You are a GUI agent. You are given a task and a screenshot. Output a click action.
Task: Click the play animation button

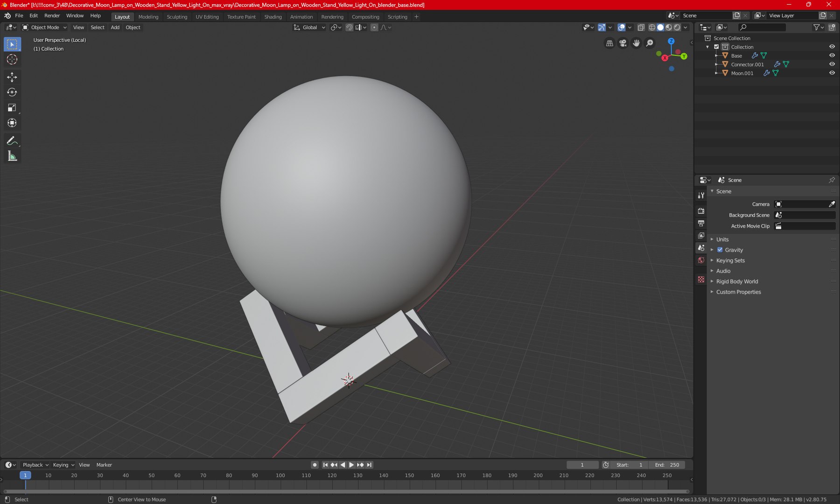351,465
